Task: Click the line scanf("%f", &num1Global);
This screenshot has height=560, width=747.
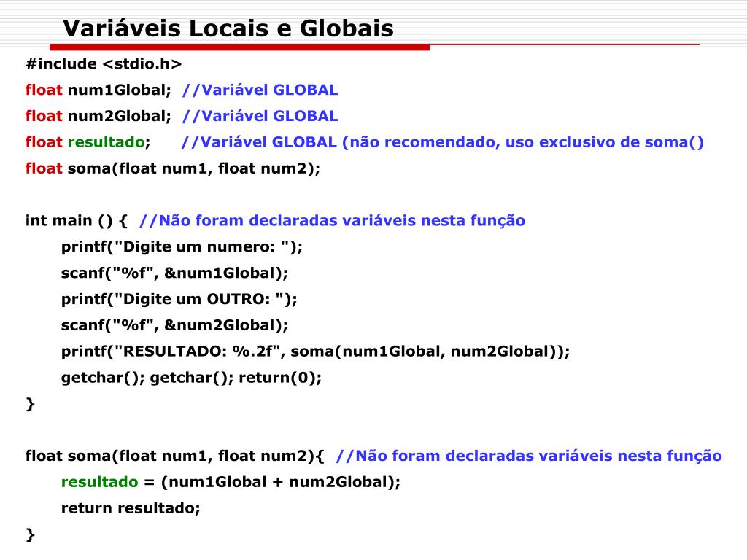Action: [x=174, y=273]
